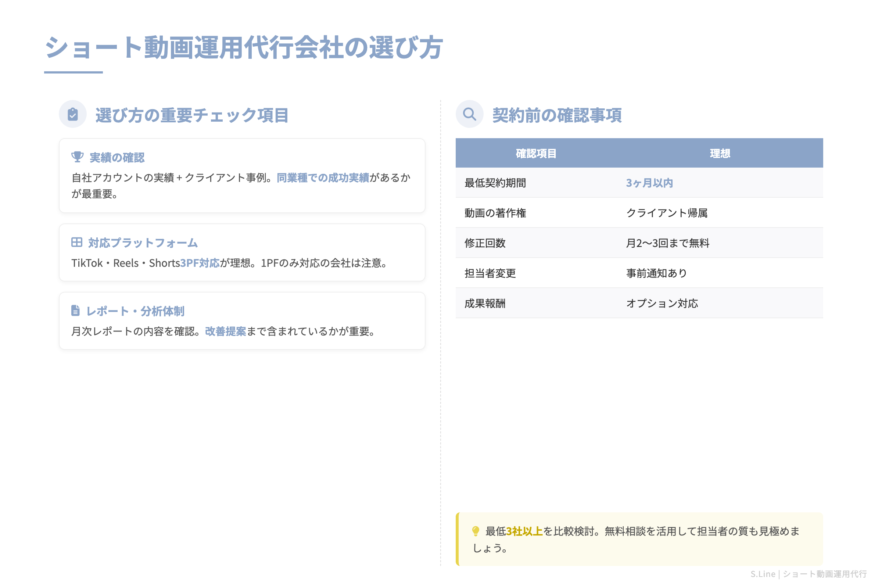Click the lightbulb icon in the yellow tip box
This screenshot has width=882, height=588.
(476, 531)
